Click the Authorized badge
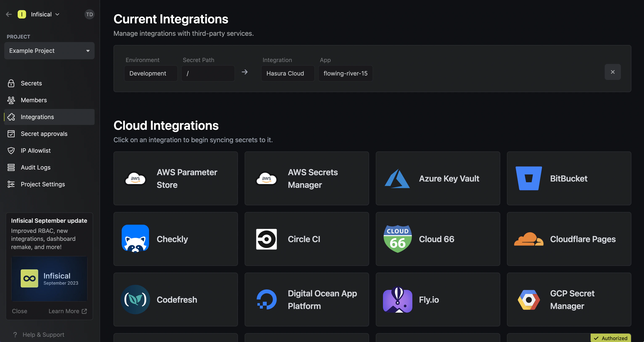 pyautogui.click(x=611, y=338)
